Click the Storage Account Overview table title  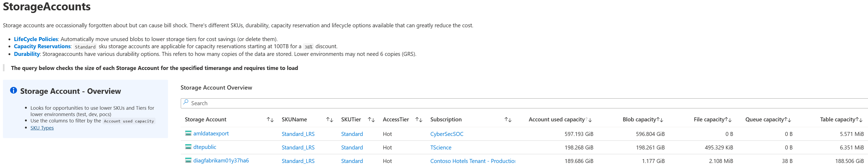point(216,87)
